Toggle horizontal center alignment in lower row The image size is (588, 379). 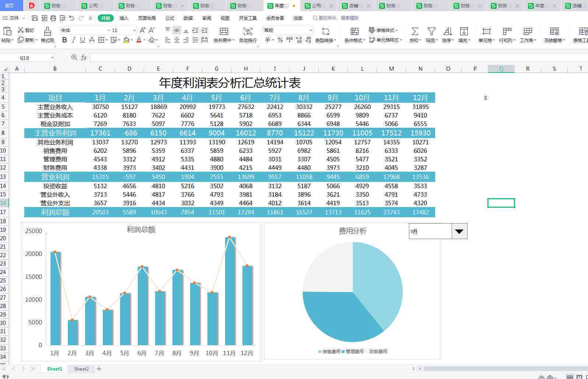tap(177, 40)
